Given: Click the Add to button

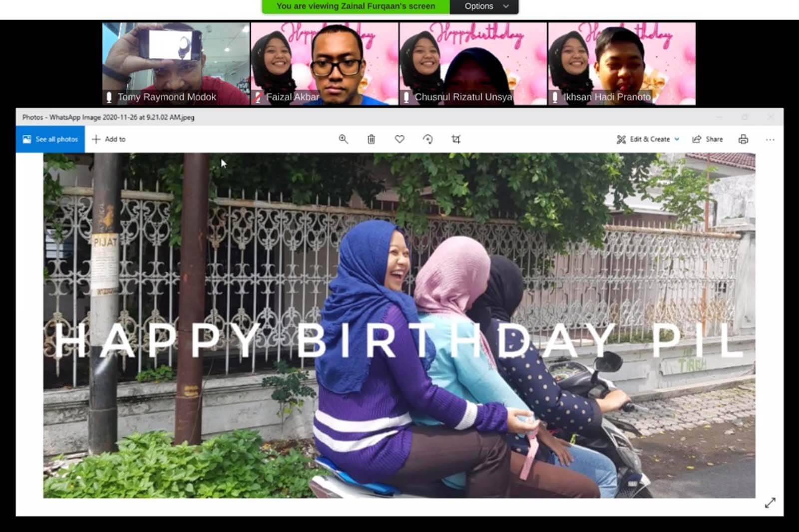Looking at the screenshot, I should (109, 139).
